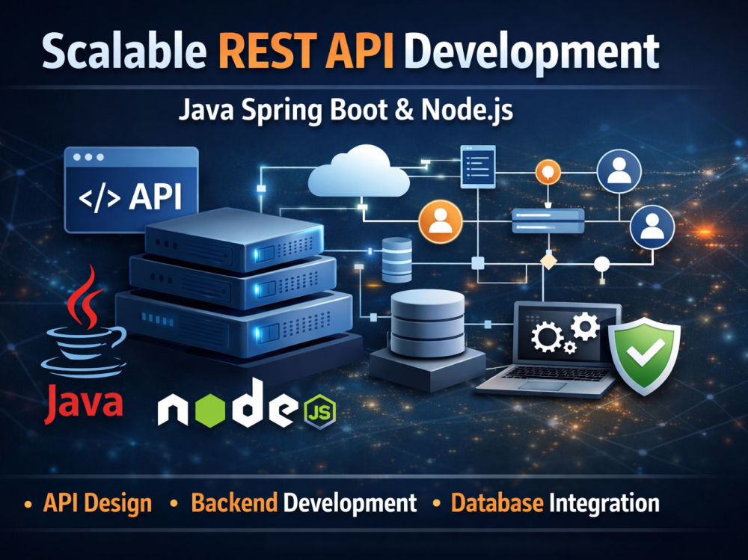Click the document list icon near cloud
Viewport: 748px width, 560px height.
tap(478, 167)
